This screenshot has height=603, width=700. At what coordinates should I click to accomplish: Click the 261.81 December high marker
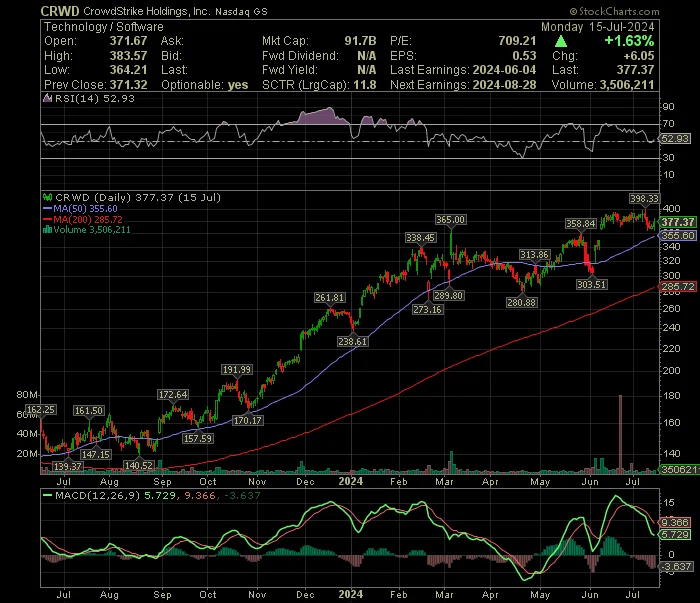coord(329,298)
